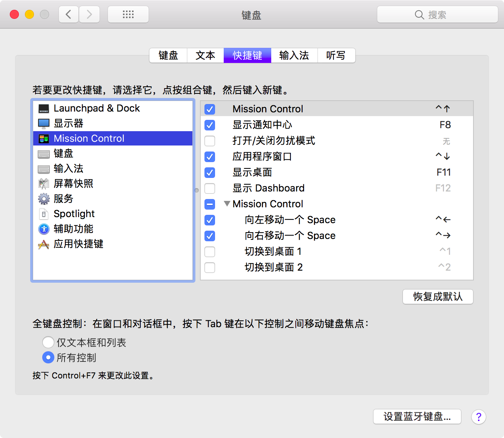Disable the 显示桌面 shortcut checkbox
The height and width of the screenshot is (438, 504).
click(x=210, y=173)
